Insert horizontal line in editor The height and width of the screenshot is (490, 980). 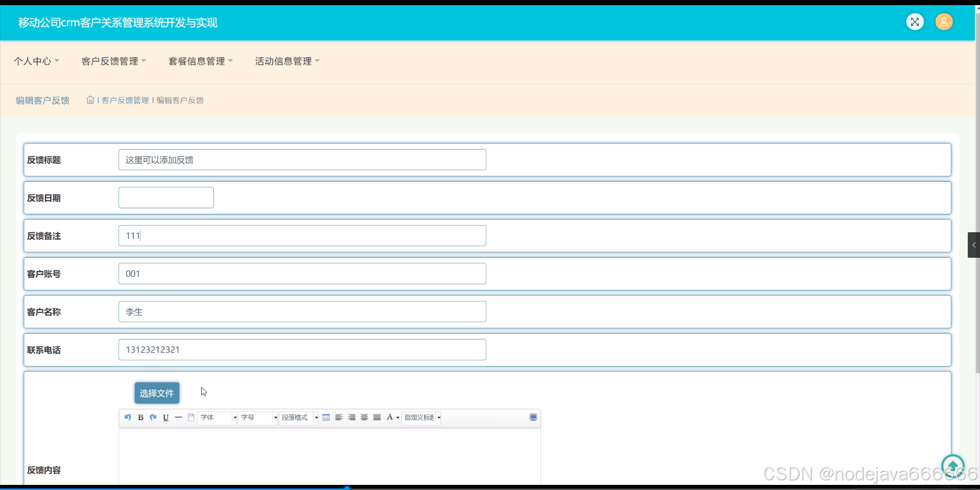coord(179,418)
